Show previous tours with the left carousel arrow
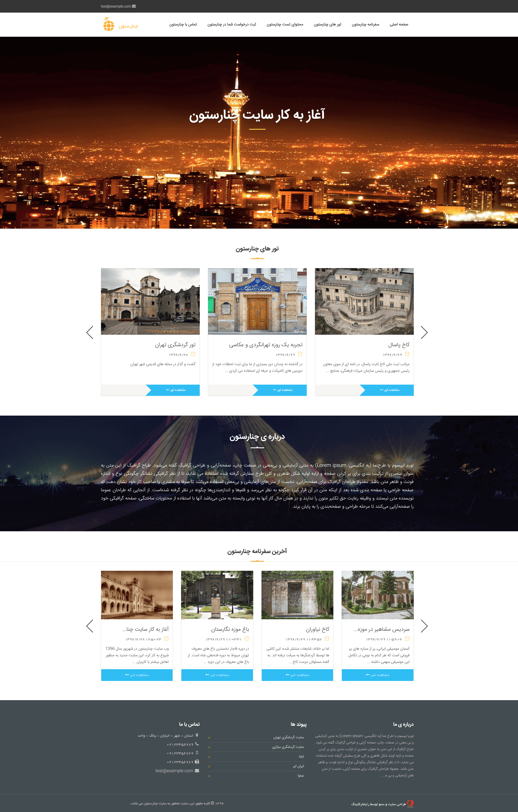 pyautogui.click(x=90, y=333)
